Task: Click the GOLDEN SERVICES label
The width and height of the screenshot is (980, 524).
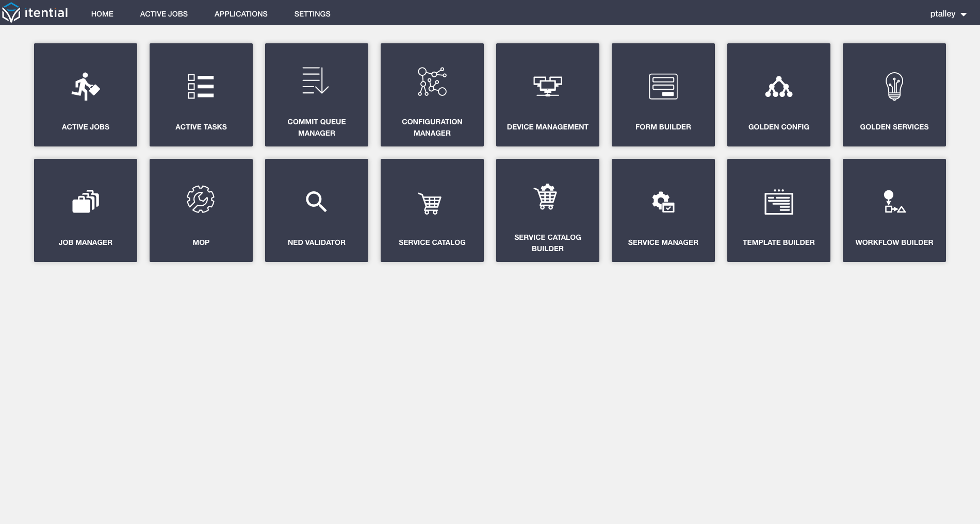Action: point(894,127)
